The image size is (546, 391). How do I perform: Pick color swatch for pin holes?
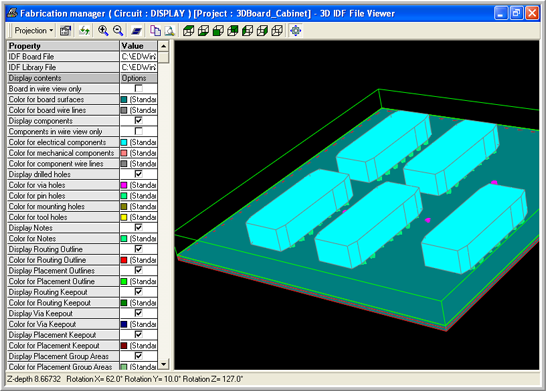[124, 196]
